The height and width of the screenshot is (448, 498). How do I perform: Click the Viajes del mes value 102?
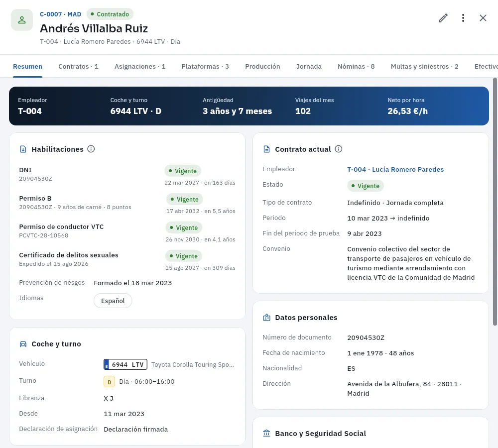tap(303, 111)
